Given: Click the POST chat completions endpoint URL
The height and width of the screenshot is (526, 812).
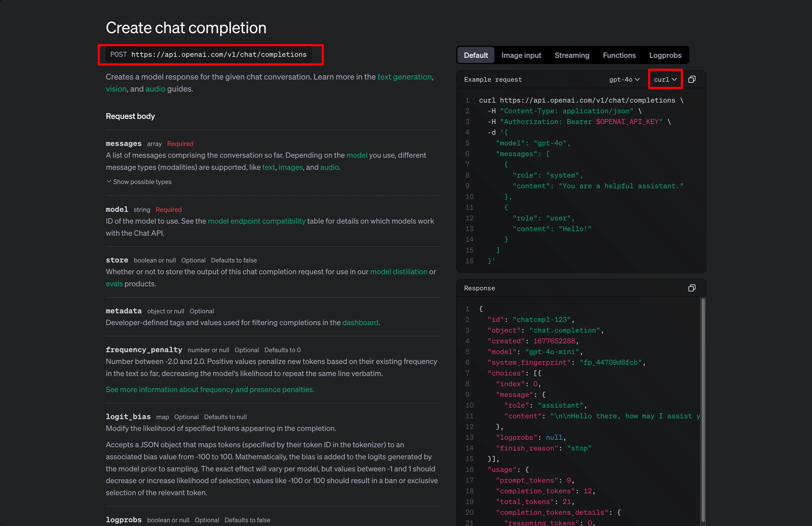Looking at the screenshot, I should (x=218, y=55).
